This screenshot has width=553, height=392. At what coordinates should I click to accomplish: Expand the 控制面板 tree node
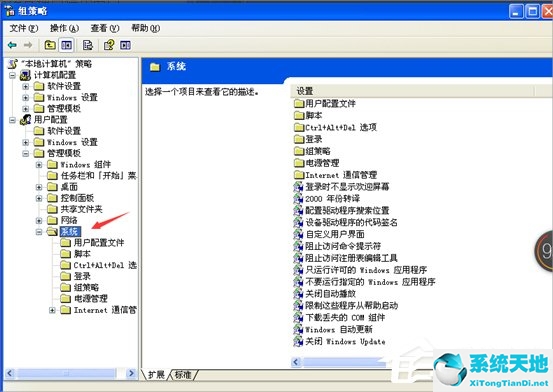click(x=39, y=198)
